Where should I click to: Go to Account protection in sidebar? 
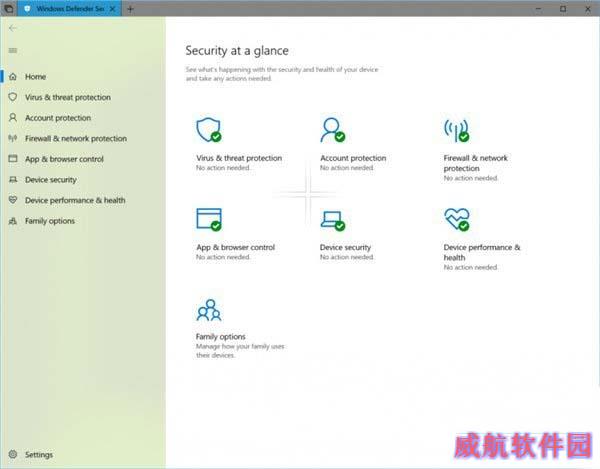click(x=58, y=118)
